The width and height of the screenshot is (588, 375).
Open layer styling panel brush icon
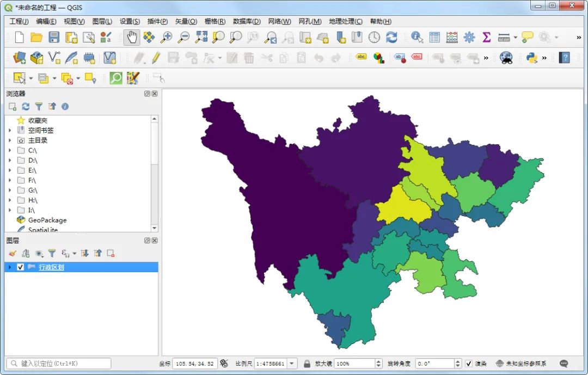[x=13, y=254]
